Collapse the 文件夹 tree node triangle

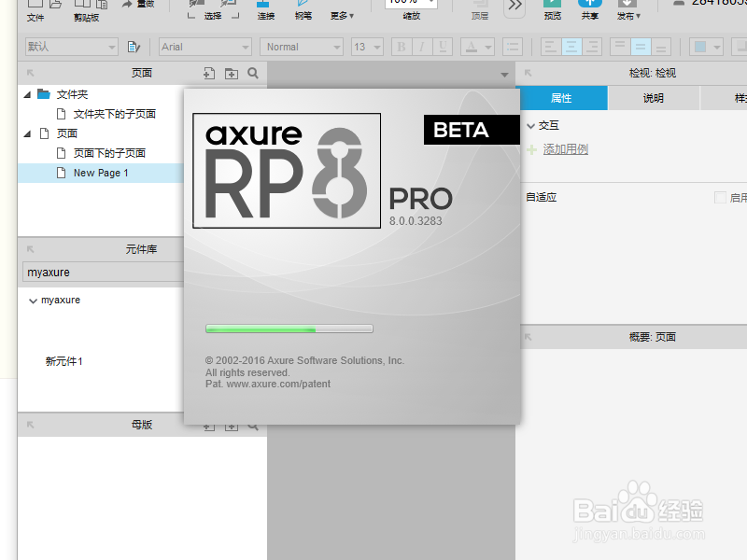coord(27,94)
